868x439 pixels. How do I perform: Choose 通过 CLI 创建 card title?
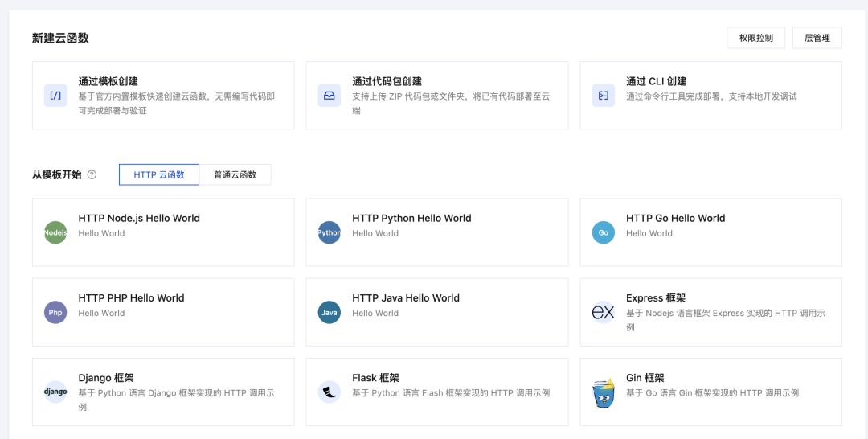657,81
